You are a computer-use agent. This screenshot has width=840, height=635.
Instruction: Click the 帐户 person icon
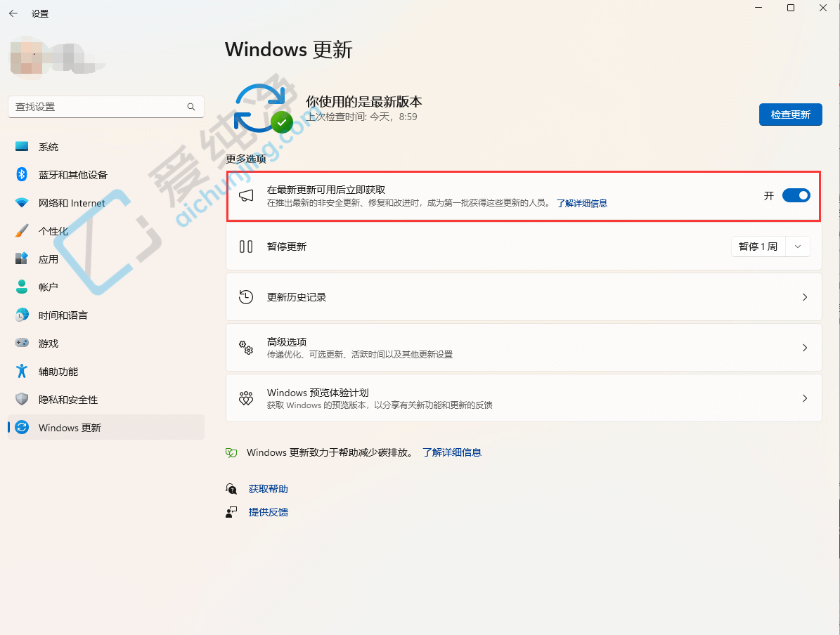[x=20, y=287]
